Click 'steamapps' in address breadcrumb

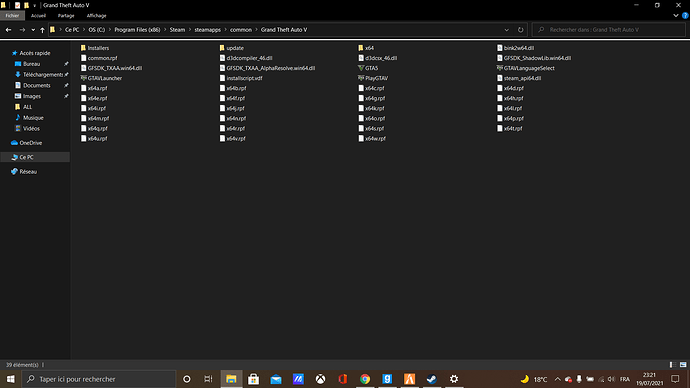(208, 30)
